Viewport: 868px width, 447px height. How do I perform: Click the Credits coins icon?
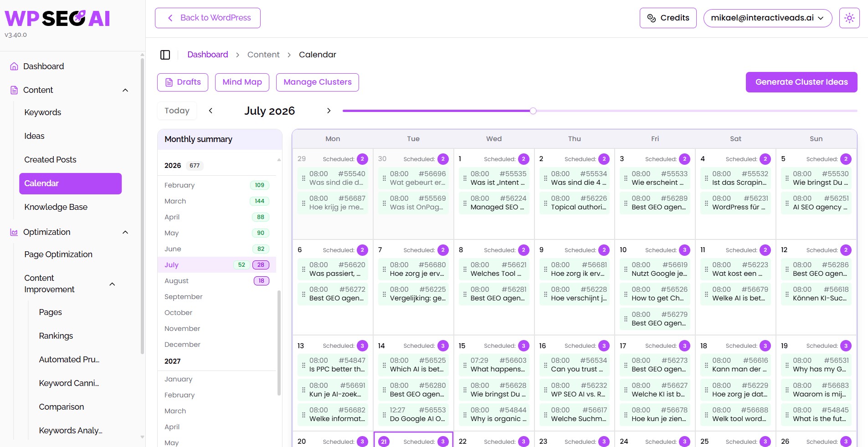(652, 18)
